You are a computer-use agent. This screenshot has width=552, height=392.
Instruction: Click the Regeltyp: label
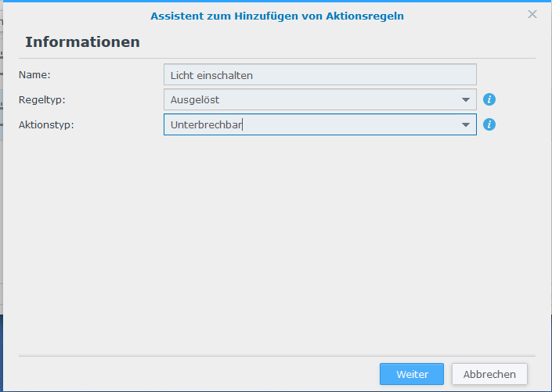(42, 100)
